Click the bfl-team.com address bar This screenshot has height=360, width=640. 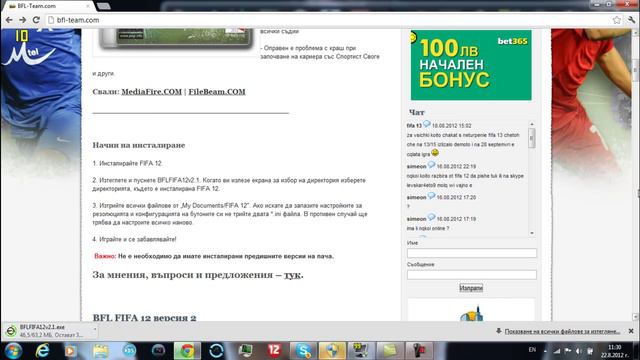click(x=327, y=20)
